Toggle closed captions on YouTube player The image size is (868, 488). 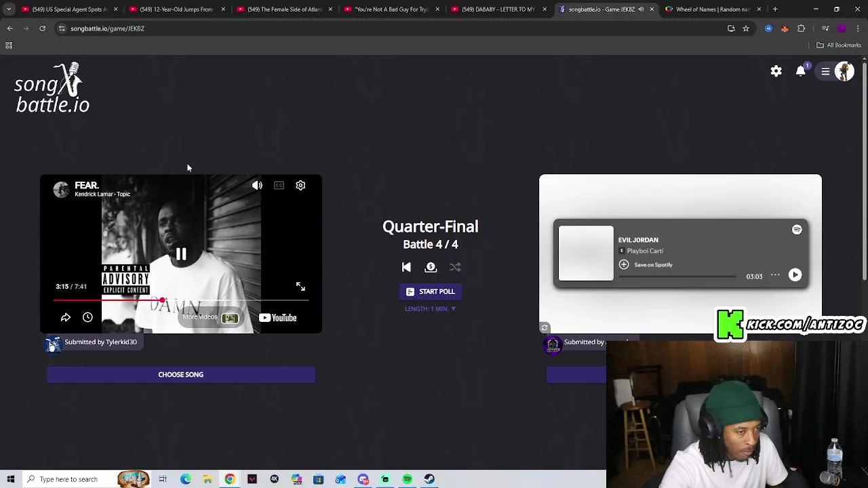click(279, 186)
